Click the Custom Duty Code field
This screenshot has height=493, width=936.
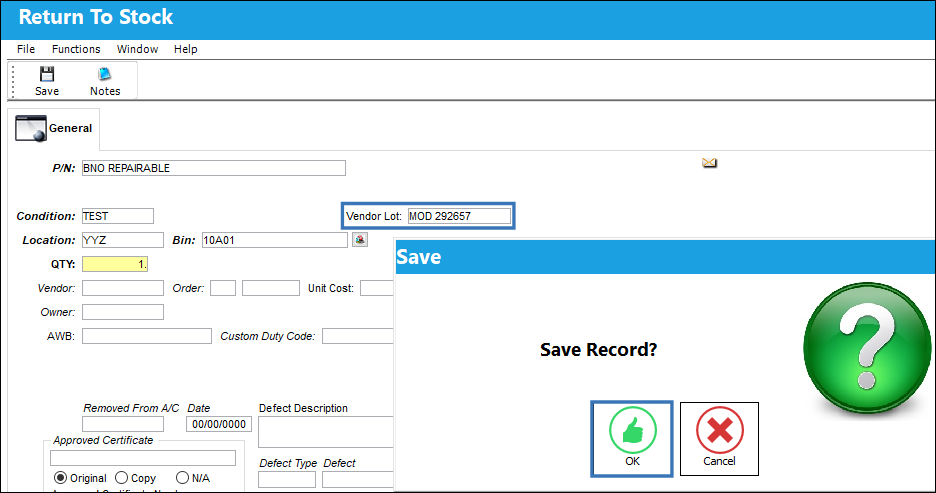tap(358, 336)
